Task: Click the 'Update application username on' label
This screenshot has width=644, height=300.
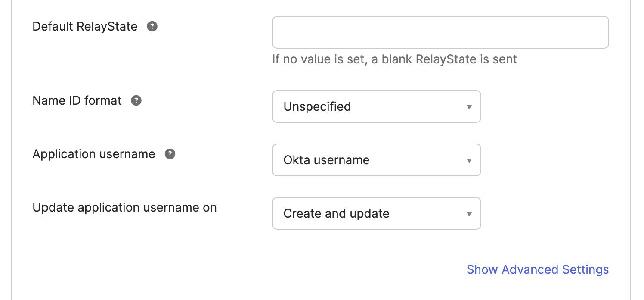Action: 124,208
